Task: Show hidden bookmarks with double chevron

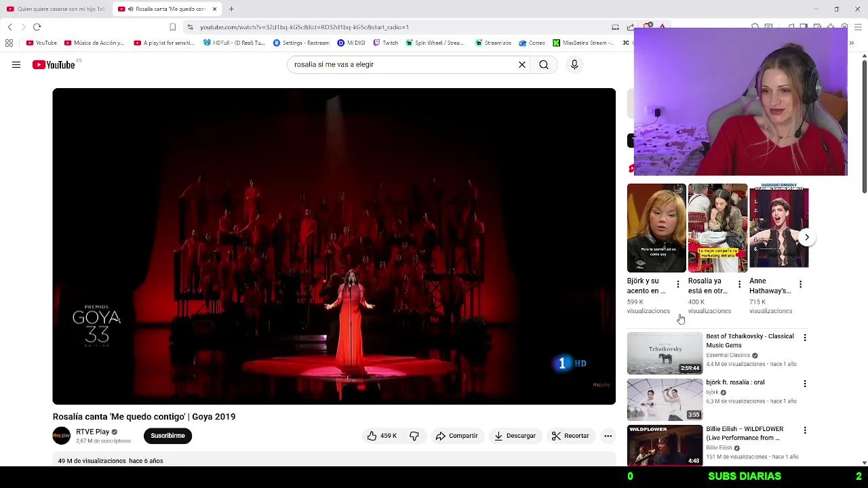Action: tap(851, 43)
